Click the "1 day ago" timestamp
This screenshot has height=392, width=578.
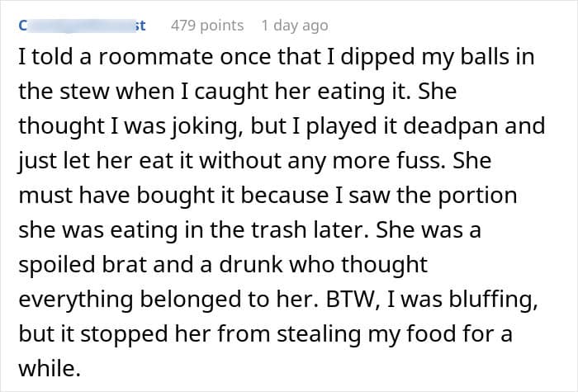pos(294,26)
